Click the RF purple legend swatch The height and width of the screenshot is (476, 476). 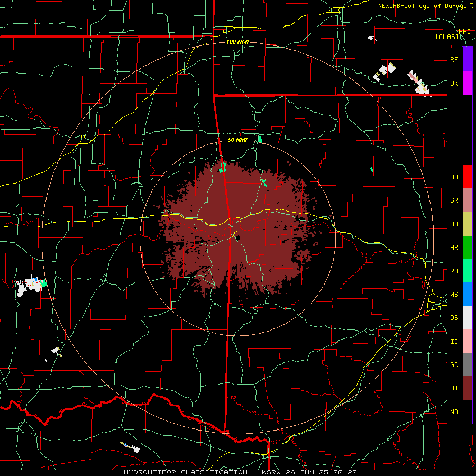tap(467, 59)
